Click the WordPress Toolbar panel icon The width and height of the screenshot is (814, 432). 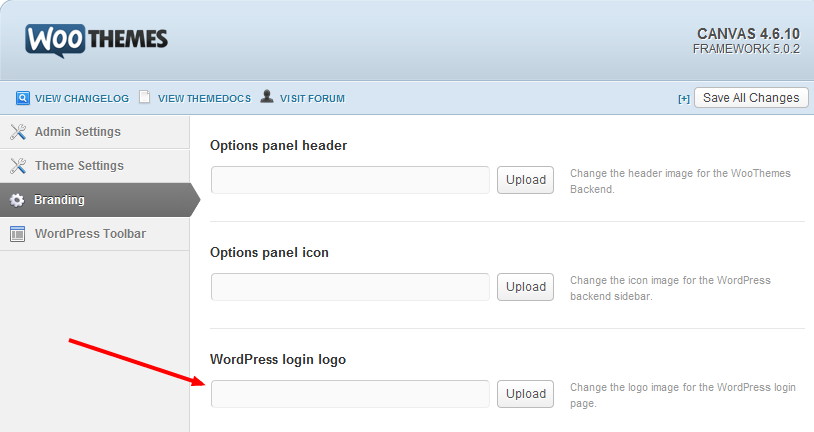tap(17, 234)
